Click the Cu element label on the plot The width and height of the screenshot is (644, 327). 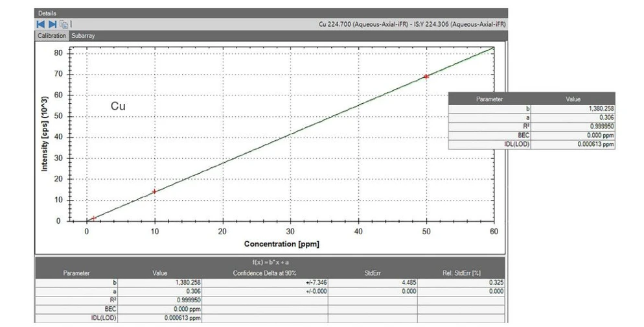click(x=118, y=106)
